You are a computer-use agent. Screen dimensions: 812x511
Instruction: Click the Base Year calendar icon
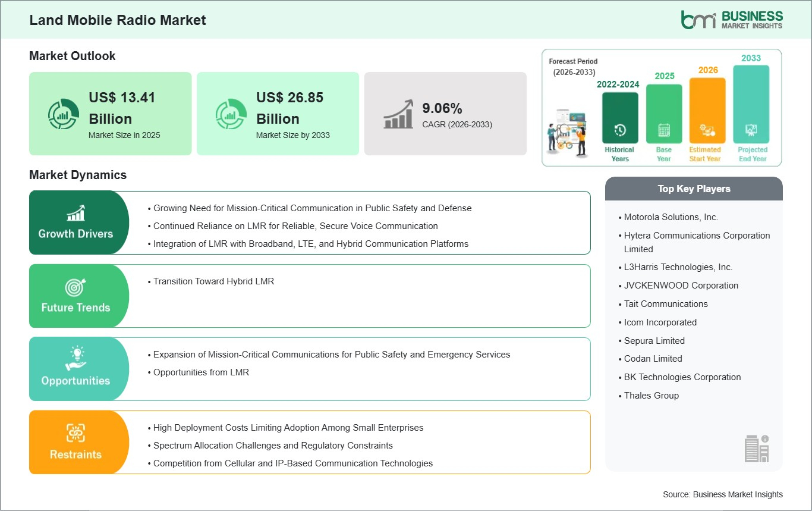pos(663,130)
